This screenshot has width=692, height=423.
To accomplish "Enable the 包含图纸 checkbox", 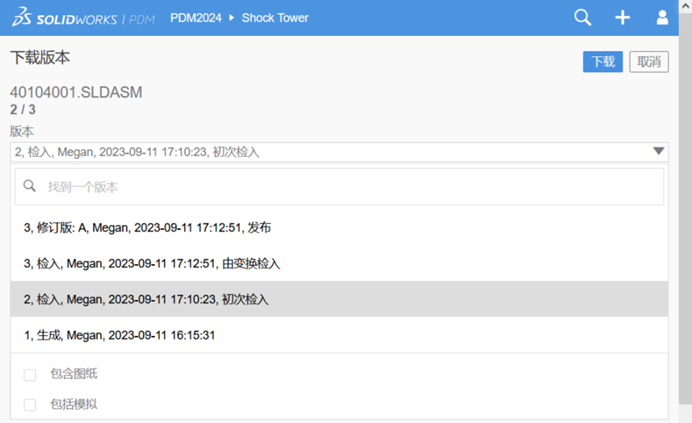I will click(x=30, y=375).
